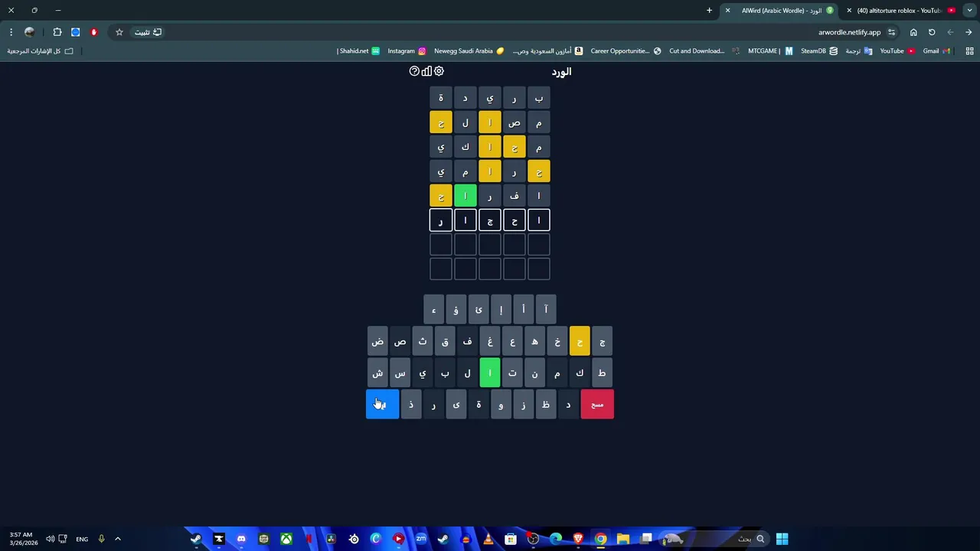Open the browser profile avatar
Image resolution: width=980 pixels, height=551 pixels.
[x=30, y=32]
